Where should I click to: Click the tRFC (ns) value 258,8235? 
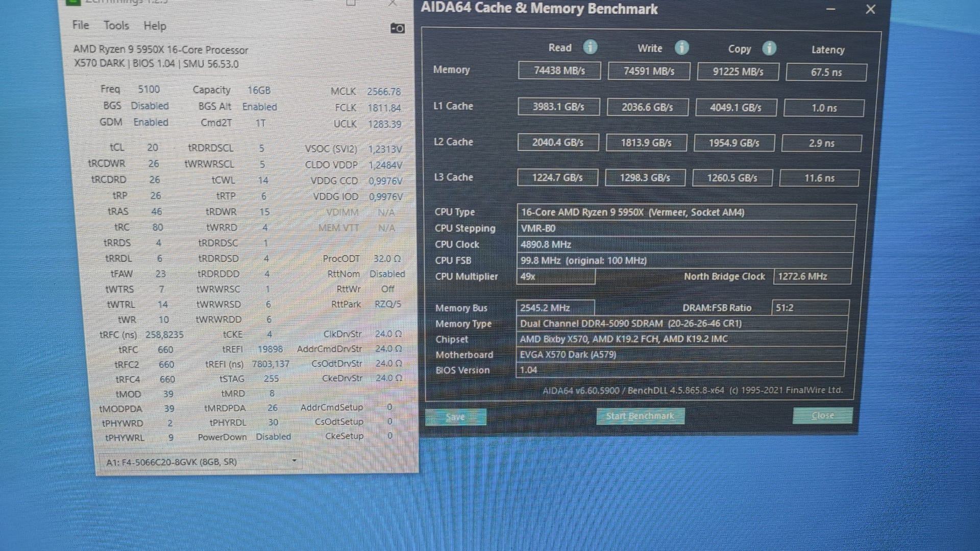click(164, 335)
